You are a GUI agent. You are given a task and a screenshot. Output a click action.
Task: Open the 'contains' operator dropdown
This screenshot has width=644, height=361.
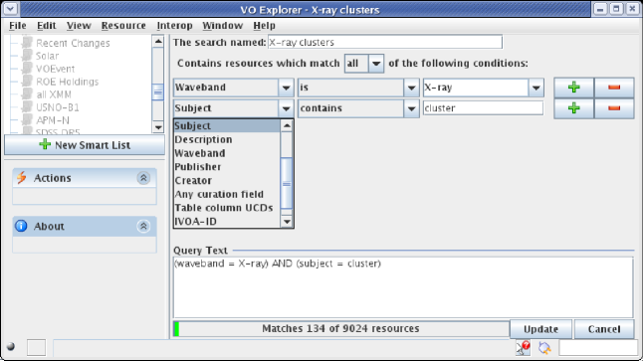tap(411, 108)
